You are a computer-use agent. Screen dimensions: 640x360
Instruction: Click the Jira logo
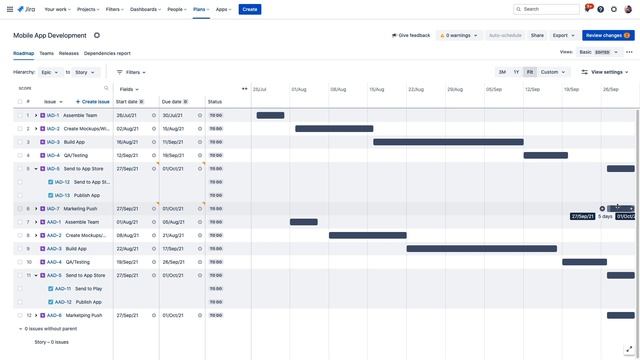(27, 9)
